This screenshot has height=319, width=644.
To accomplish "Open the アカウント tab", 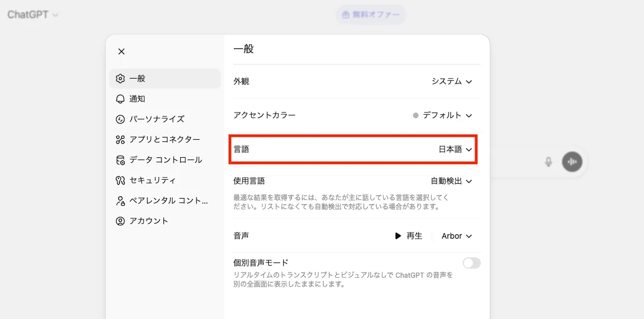I will click(x=165, y=221).
